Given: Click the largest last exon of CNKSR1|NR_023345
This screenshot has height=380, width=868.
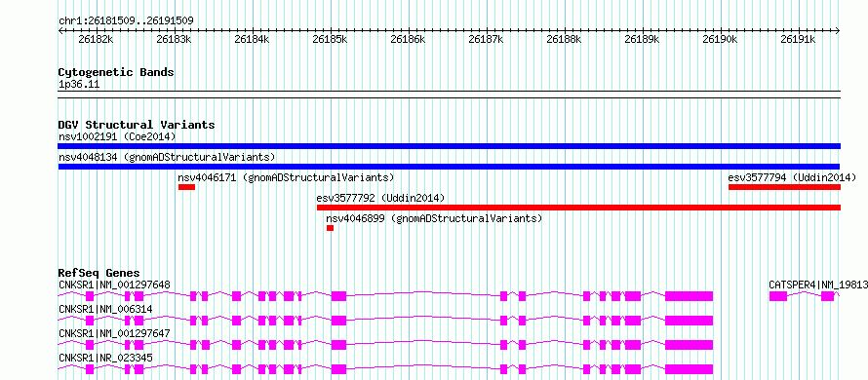Looking at the screenshot, I should pyautogui.click(x=689, y=369).
